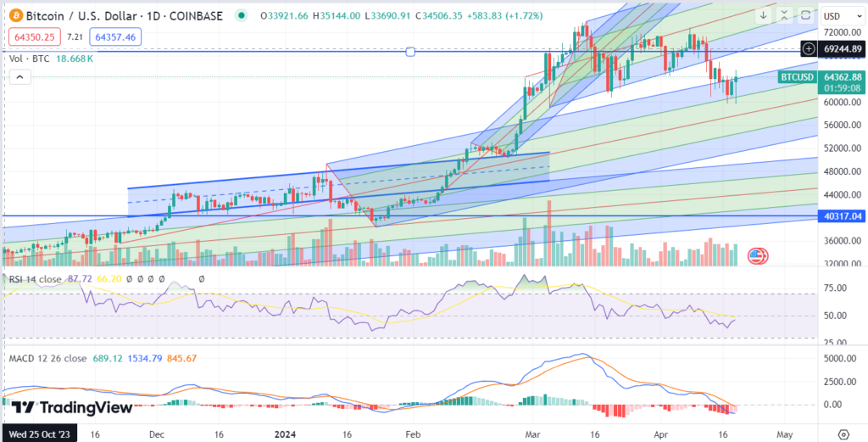
Task: Collapse indicator legend with chevron-up button
Action: pos(20,77)
